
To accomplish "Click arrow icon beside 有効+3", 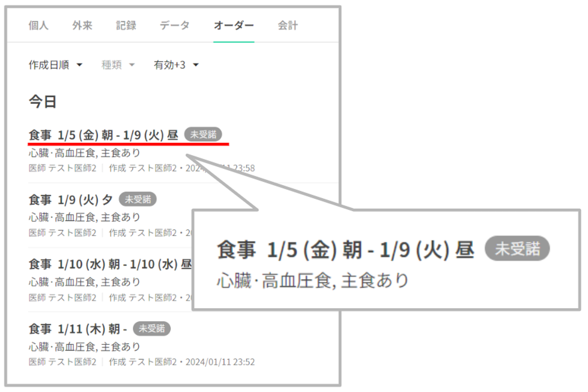I will (196, 65).
